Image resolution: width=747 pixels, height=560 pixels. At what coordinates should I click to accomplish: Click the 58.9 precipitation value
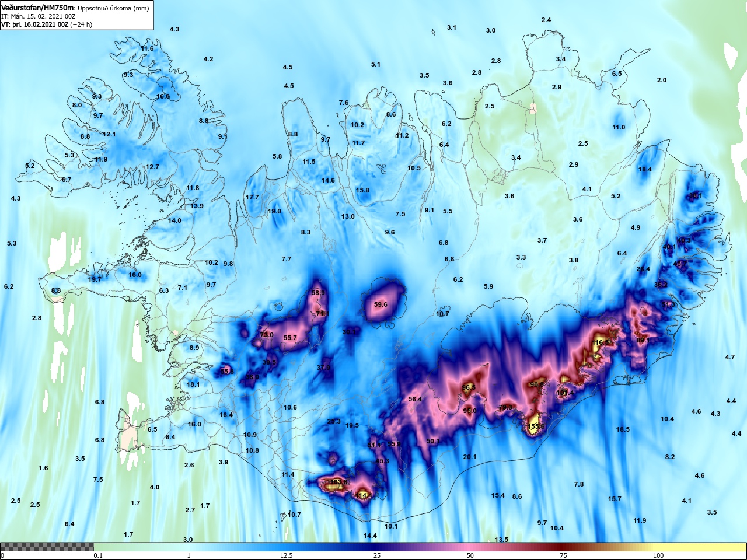tap(318, 293)
